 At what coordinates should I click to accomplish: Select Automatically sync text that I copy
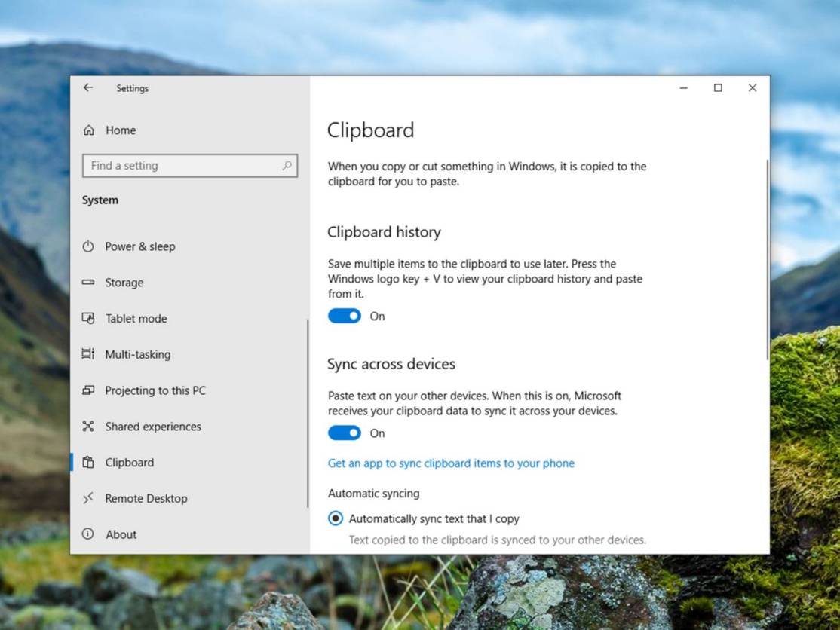pos(335,518)
